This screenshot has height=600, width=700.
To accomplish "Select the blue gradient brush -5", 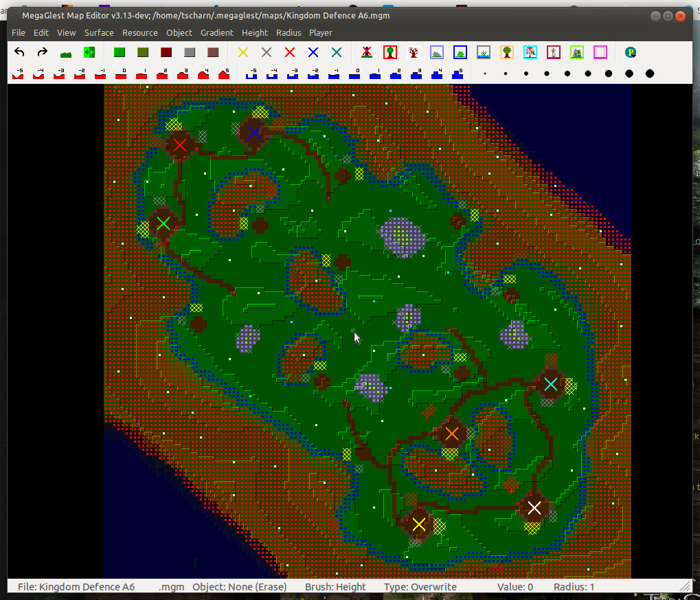I will pyautogui.click(x=252, y=74).
